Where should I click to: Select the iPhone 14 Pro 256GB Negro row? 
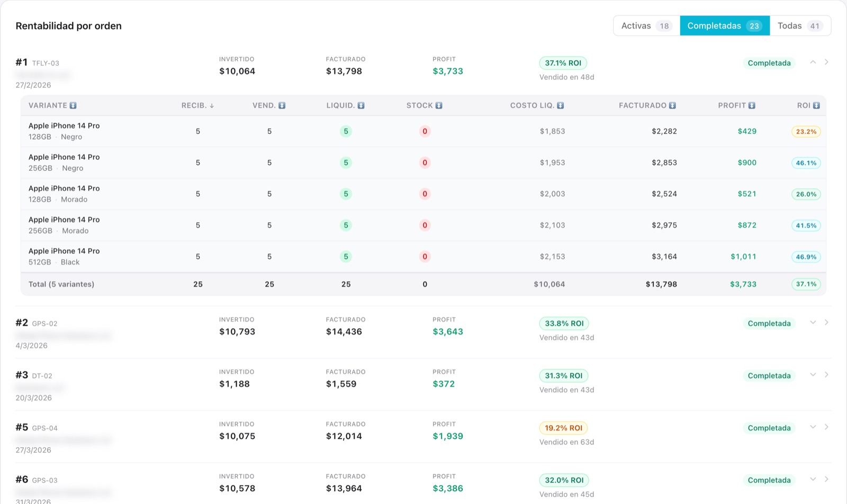424,162
